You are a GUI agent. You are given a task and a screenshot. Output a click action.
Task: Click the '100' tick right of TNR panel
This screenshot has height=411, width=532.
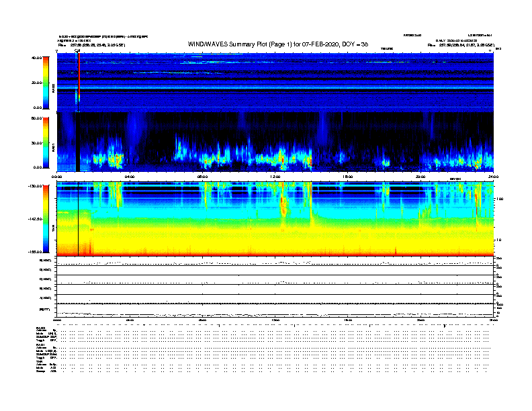point(500,199)
